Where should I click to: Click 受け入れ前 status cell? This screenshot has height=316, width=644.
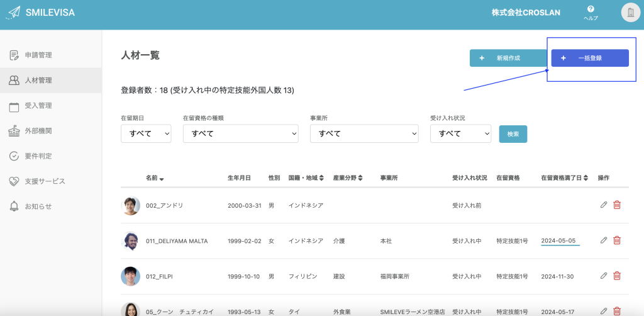(467, 205)
